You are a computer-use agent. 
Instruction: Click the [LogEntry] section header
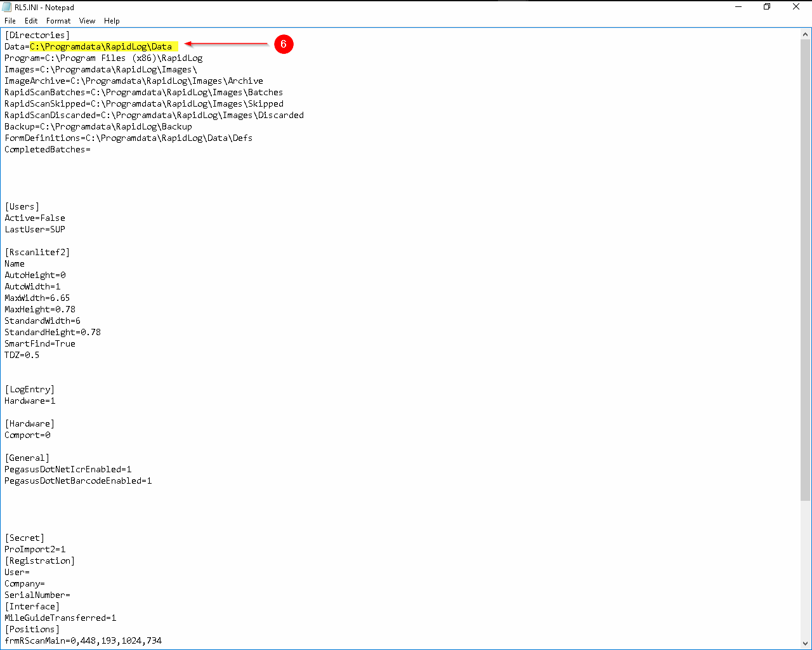click(30, 389)
